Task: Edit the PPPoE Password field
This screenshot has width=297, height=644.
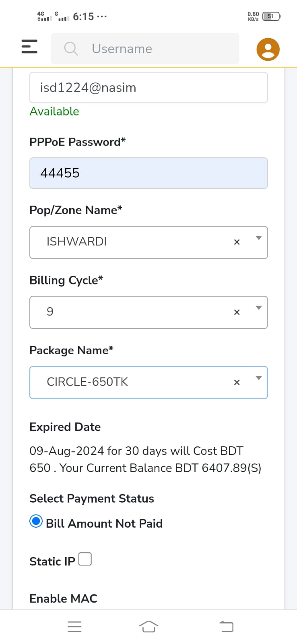Action: (148, 173)
